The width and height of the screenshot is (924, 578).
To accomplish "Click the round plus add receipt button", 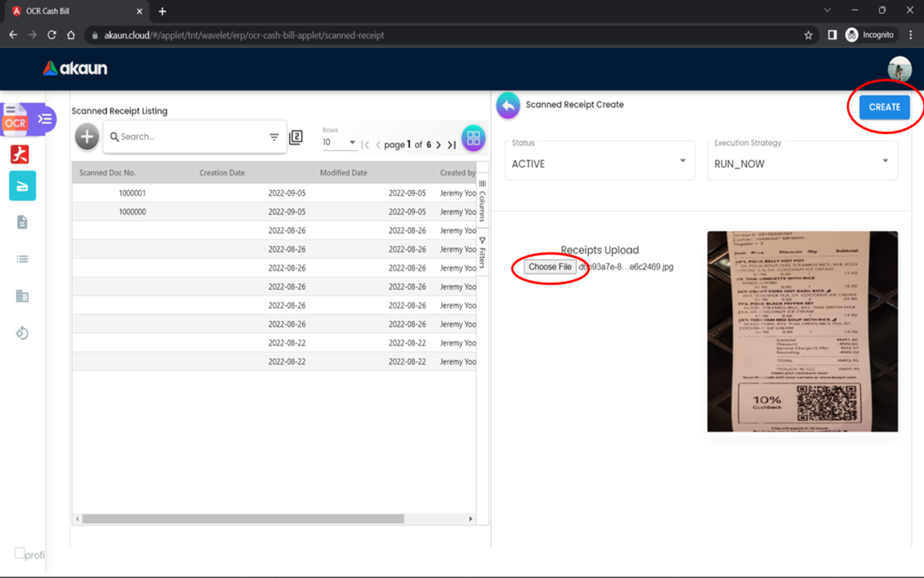I will pyautogui.click(x=87, y=137).
